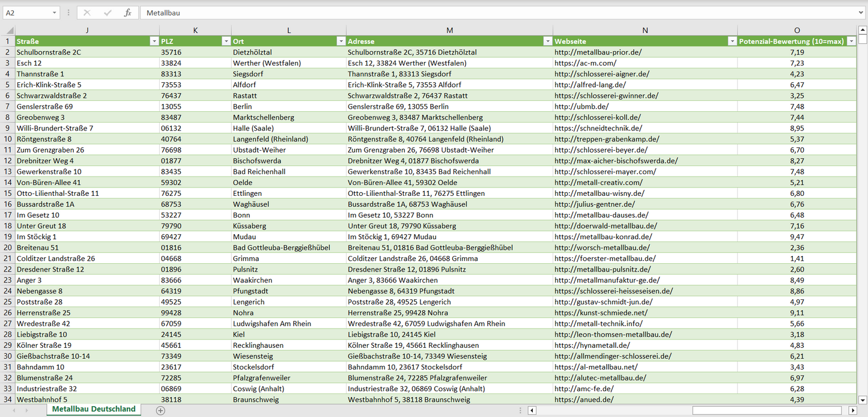Click the http://metallbau-prior.de/ website cell
868x417 pixels.
pyautogui.click(x=598, y=52)
